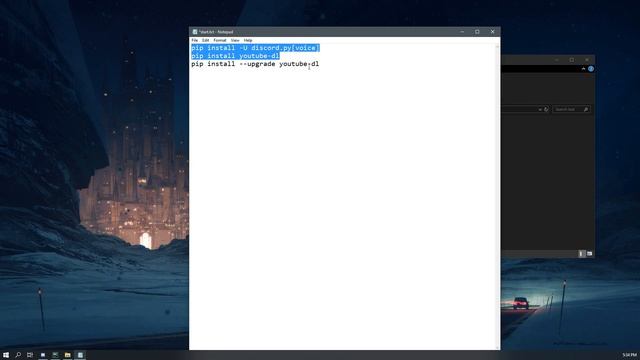Close the Notepad window
The height and width of the screenshot is (360, 640).
tap(493, 32)
